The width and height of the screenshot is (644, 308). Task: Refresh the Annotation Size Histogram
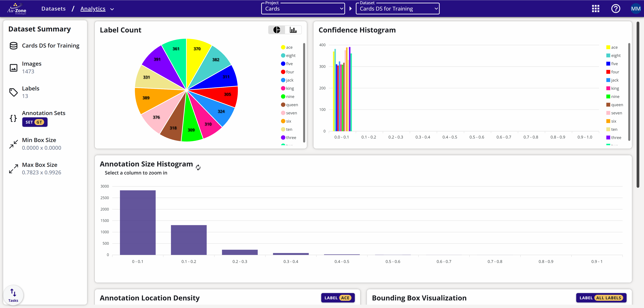[198, 167]
